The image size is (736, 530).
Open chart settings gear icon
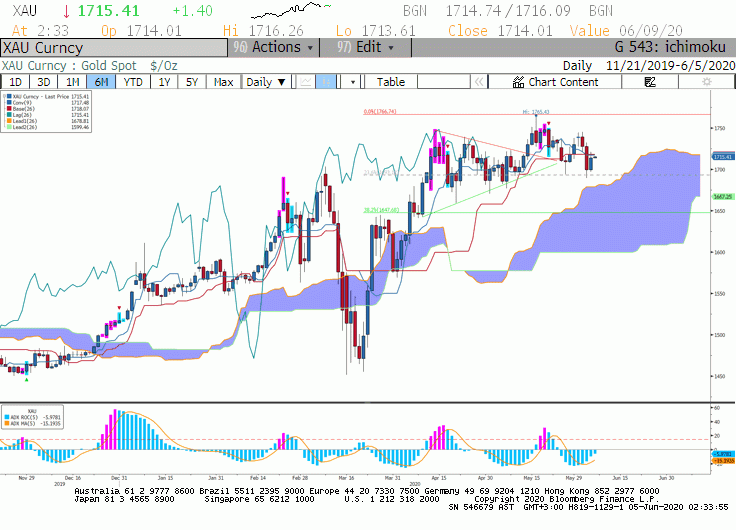point(706,82)
